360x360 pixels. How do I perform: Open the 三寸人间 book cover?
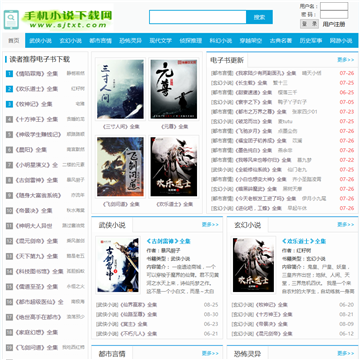(120, 89)
